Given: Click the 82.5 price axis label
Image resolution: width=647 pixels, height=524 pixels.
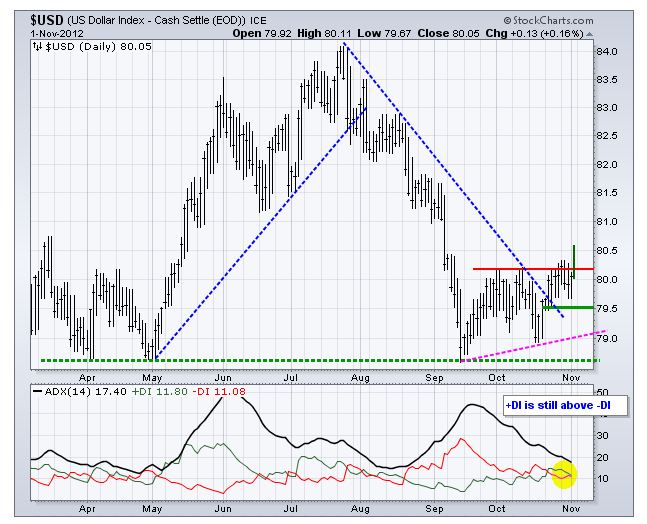Looking at the screenshot, I should click(607, 136).
